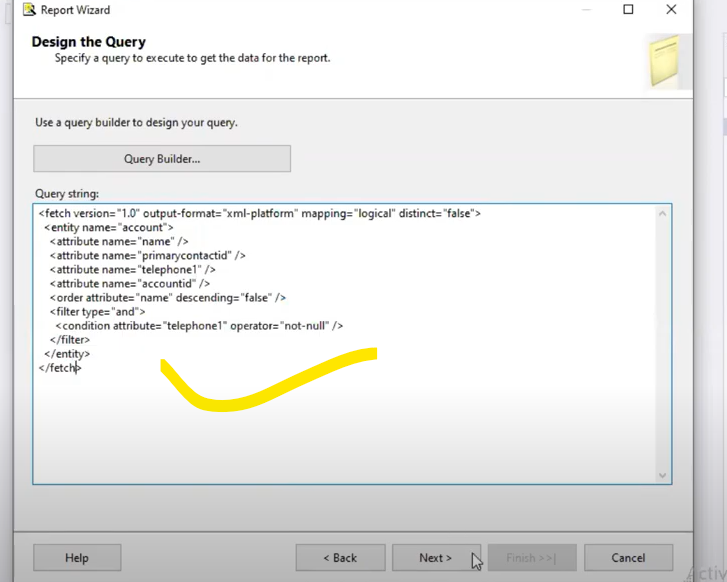This screenshot has height=582, width=727.
Task: Click the condition attribute telephone1 line
Action: [x=199, y=326]
